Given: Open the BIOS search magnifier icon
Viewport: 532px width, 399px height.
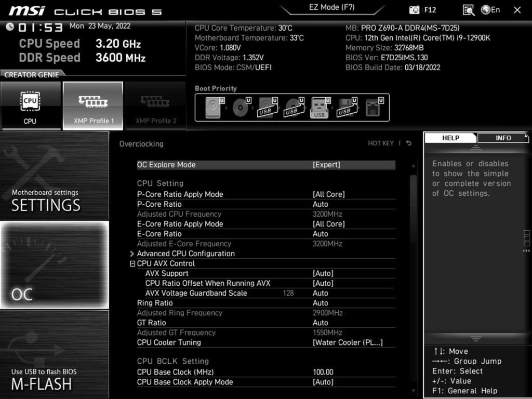Looking at the screenshot, I should coord(469,10).
